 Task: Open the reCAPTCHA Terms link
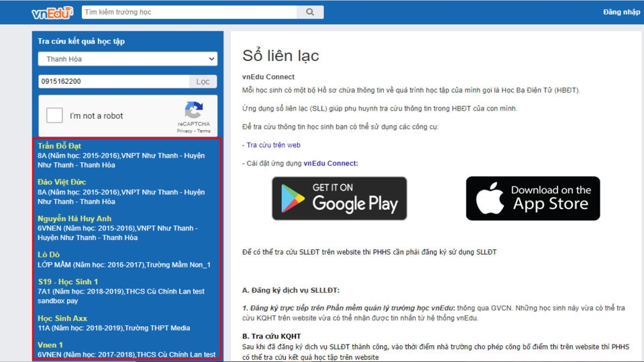click(204, 131)
